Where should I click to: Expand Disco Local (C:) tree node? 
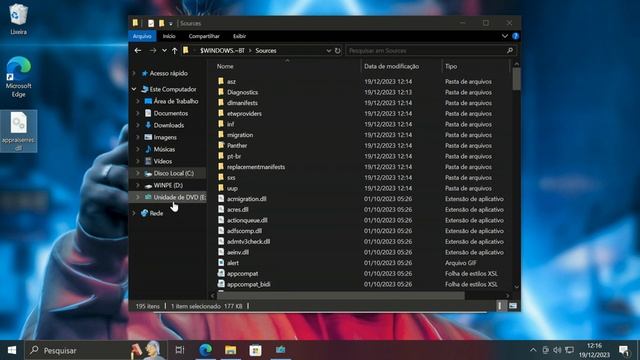[x=138, y=173]
